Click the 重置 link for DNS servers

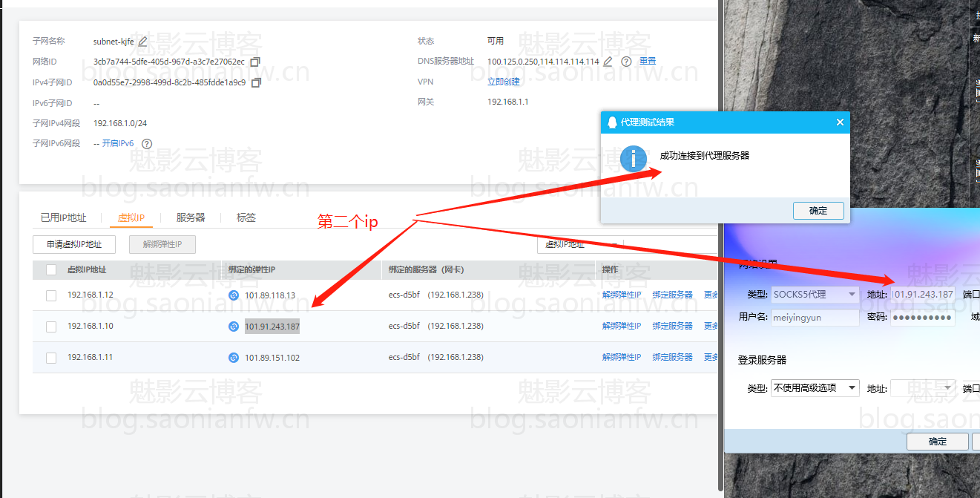coord(648,62)
